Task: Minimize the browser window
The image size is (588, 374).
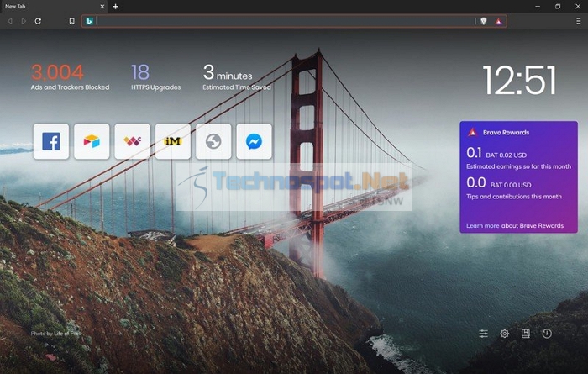Action: click(538, 7)
